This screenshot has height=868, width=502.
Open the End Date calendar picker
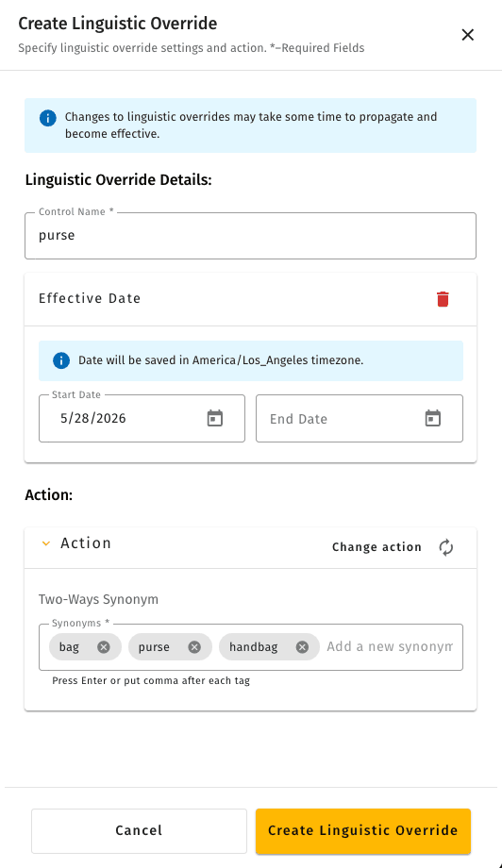[x=433, y=419]
